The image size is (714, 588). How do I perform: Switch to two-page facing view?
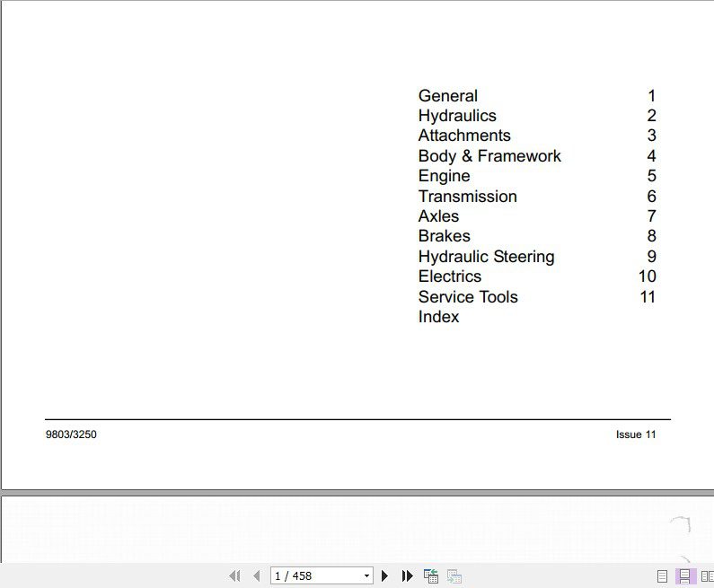[707, 576]
